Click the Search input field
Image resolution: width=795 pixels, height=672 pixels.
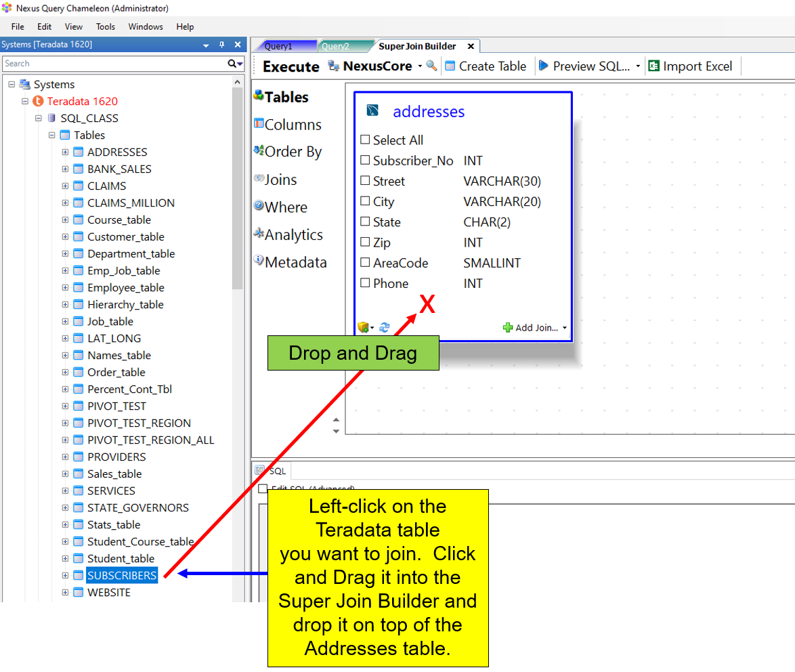[x=114, y=63]
